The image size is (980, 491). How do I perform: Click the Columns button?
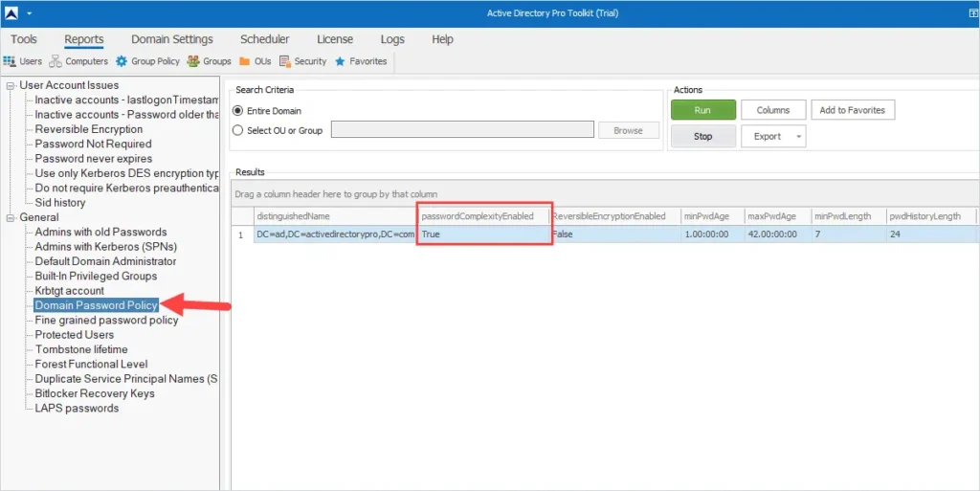click(773, 110)
